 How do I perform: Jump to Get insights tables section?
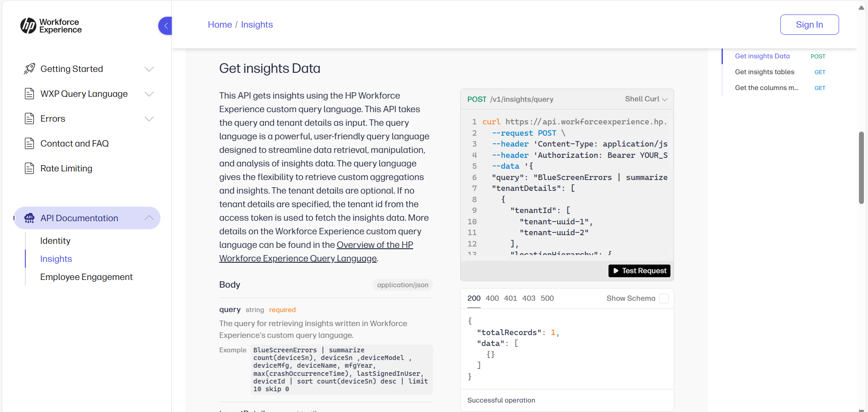(764, 72)
